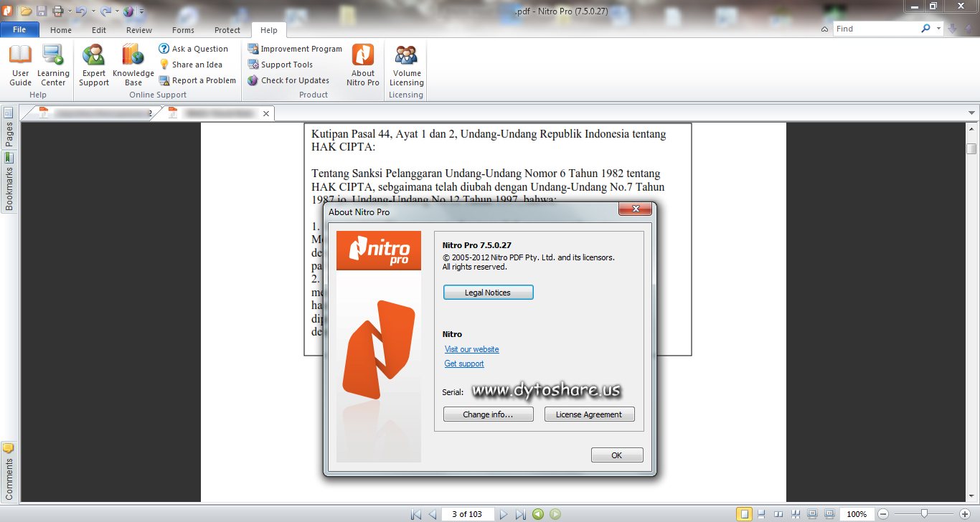Click the Undo arrow icon
The height and width of the screenshot is (522, 980).
(x=81, y=11)
